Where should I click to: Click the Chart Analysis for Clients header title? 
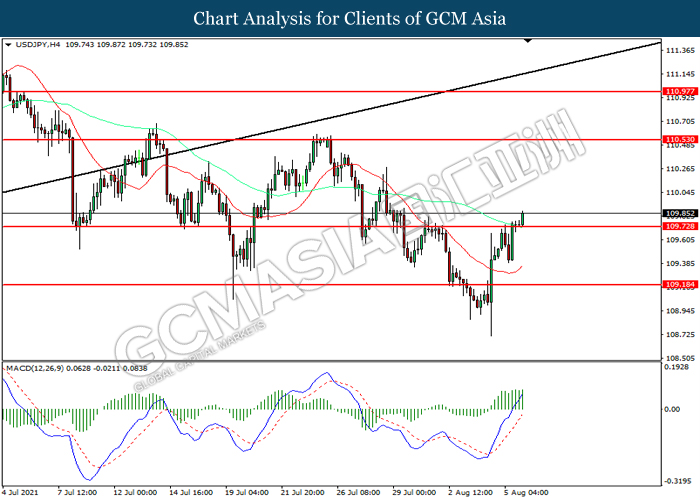click(350, 18)
